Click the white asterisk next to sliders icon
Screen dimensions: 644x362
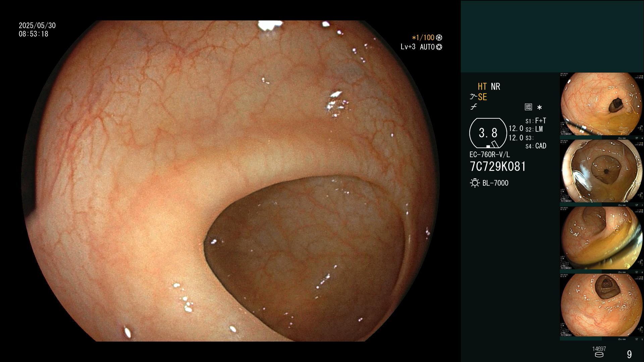(539, 108)
